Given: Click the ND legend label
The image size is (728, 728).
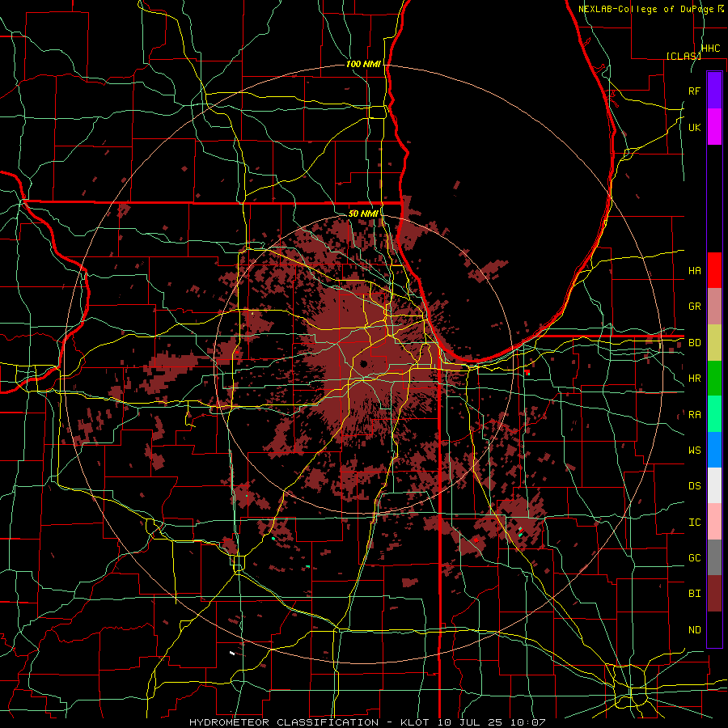Looking at the screenshot, I should pos(694,629).
